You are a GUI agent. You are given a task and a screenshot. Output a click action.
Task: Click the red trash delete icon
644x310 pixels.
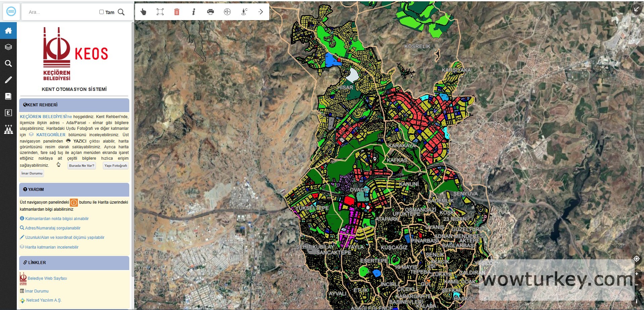[x=177, y=12]
